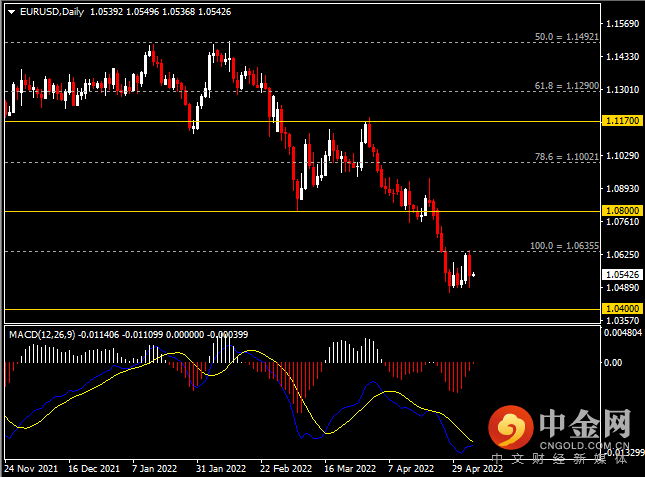Click the price axis value 1.13010
This screenshot has width=645, height=477.
pyautogui.click(x=622, y=90)
